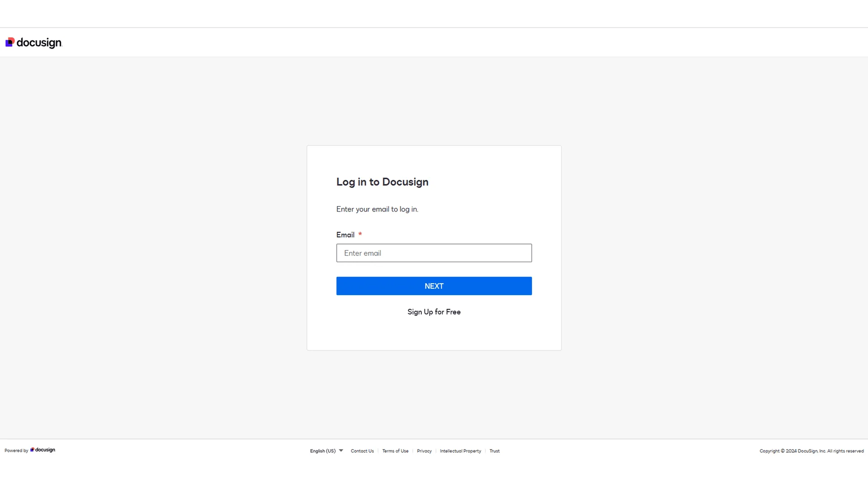Click the Powered by Docusign footer logo
This screenshot has height=488, width=868.
point(42,450)
